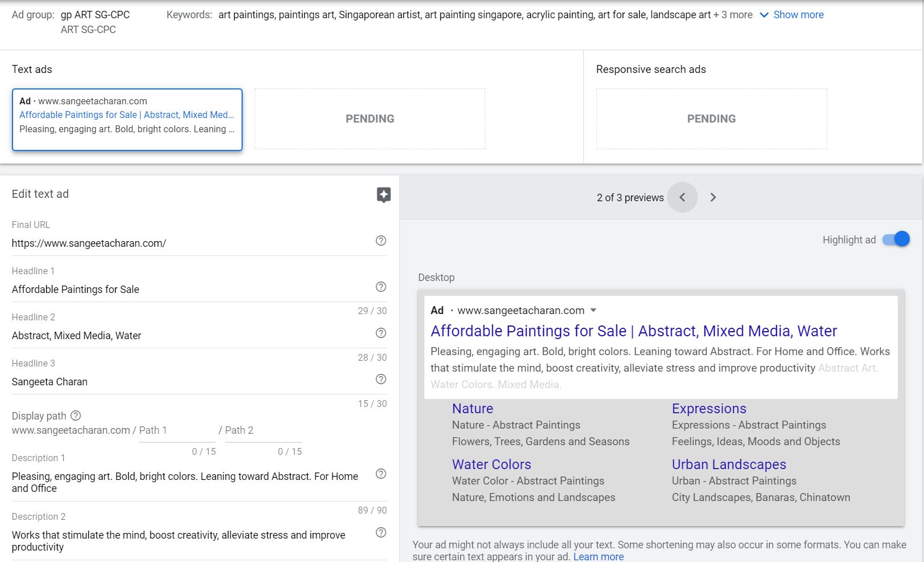Click the 'Edit text ad' heading
Screen dimensions: 924x562
40,194
